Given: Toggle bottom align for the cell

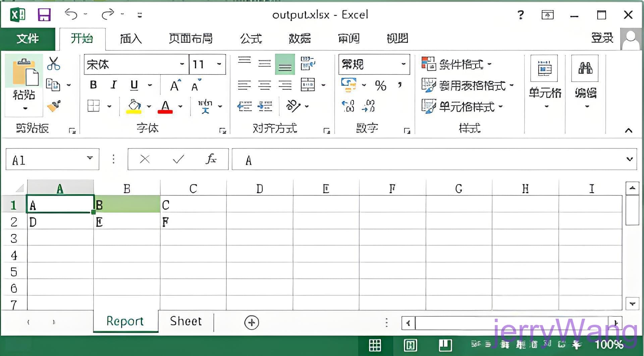Looking at the screenshot, I should [285, 64].
